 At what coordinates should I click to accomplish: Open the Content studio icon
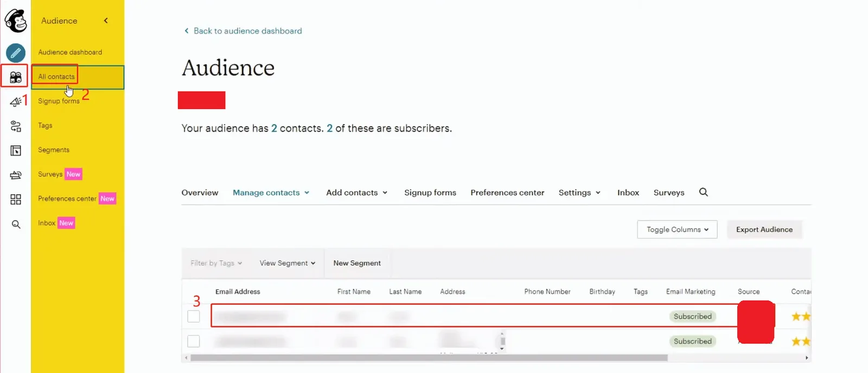[x=16, y=175]
